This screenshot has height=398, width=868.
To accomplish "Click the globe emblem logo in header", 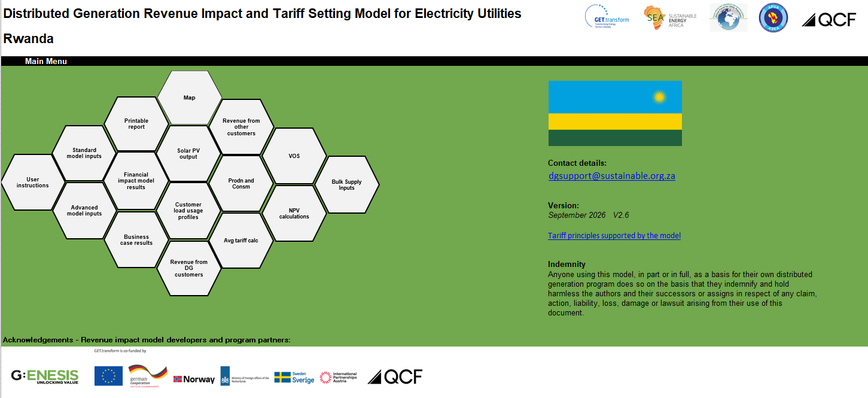I will [728, 18].
